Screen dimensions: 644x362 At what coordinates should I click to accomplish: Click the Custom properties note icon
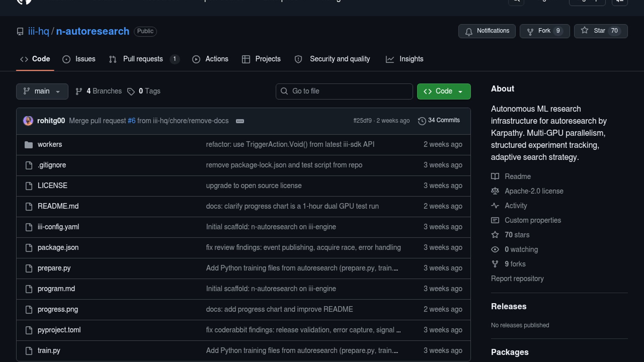(495, 220)
